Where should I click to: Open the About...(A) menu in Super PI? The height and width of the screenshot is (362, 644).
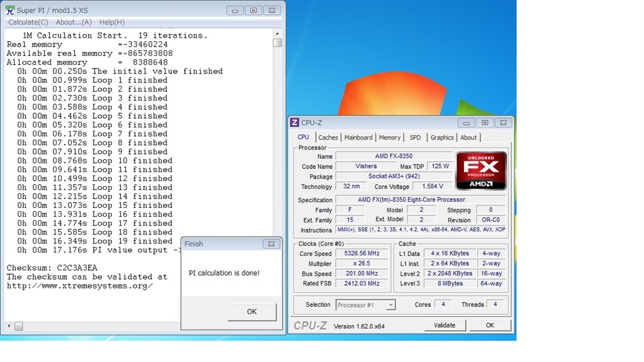pos(74,22)
